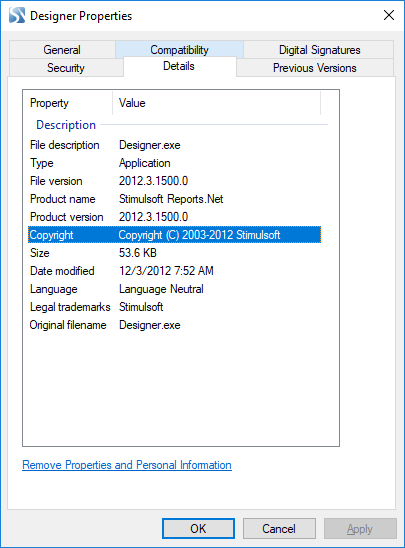Select the File version property label
405x548 pixels.
pos(56,181)
